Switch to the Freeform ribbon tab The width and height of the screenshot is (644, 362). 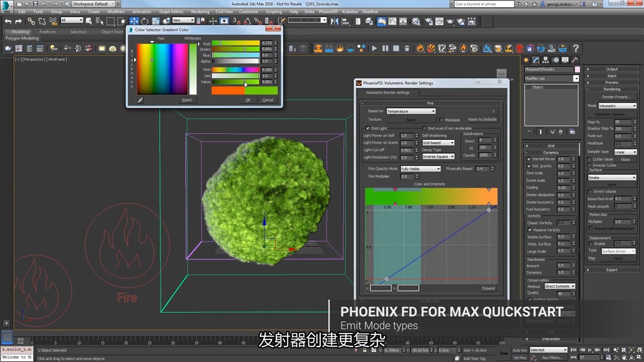[48, 32]
